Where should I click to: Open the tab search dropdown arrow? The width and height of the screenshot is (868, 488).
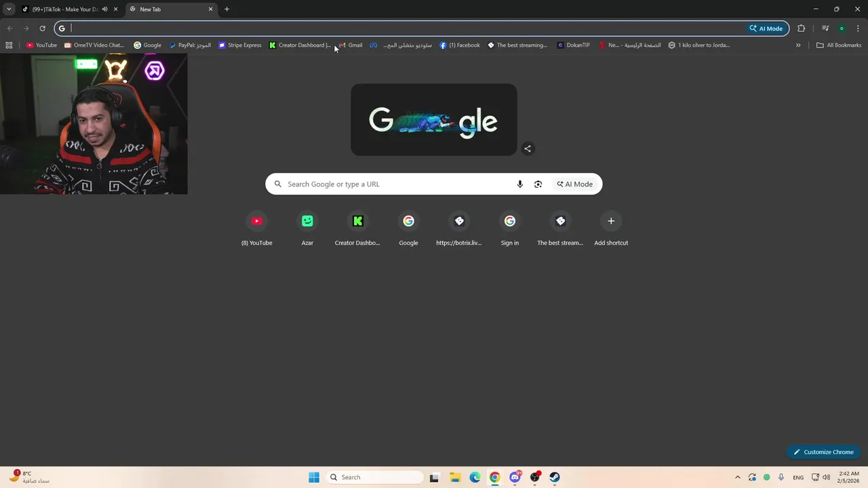click(9, 9)
